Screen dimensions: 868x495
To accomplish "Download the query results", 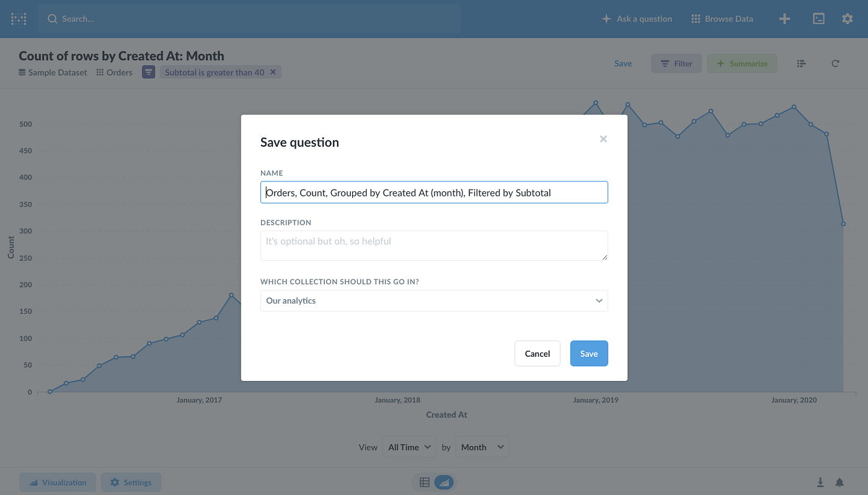I will [x=820, y=482].
